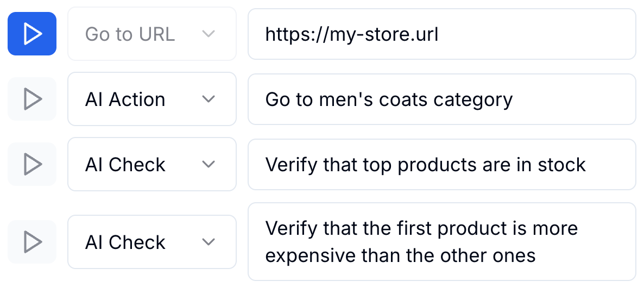This screenshot has width=644, height=287.
Task: Play the price comparison AI Check step
Action: 32,242
